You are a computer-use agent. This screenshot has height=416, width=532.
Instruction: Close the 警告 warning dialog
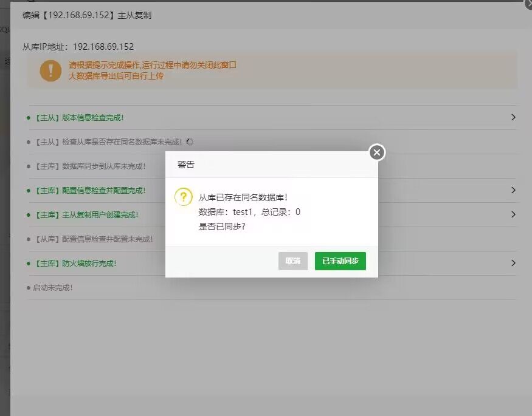tap(377, 152)
